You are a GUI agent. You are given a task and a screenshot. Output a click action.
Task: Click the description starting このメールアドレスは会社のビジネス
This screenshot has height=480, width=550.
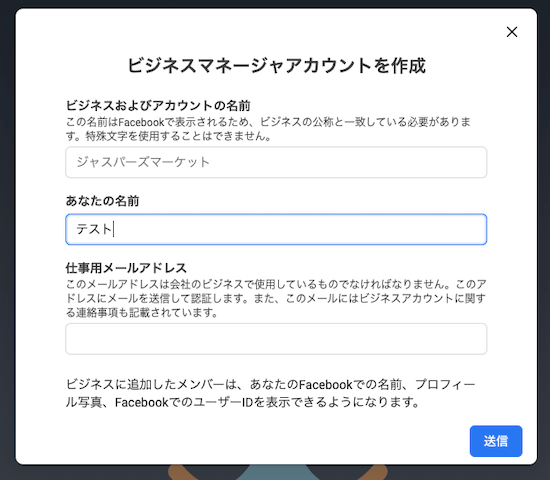pos(276,298)
